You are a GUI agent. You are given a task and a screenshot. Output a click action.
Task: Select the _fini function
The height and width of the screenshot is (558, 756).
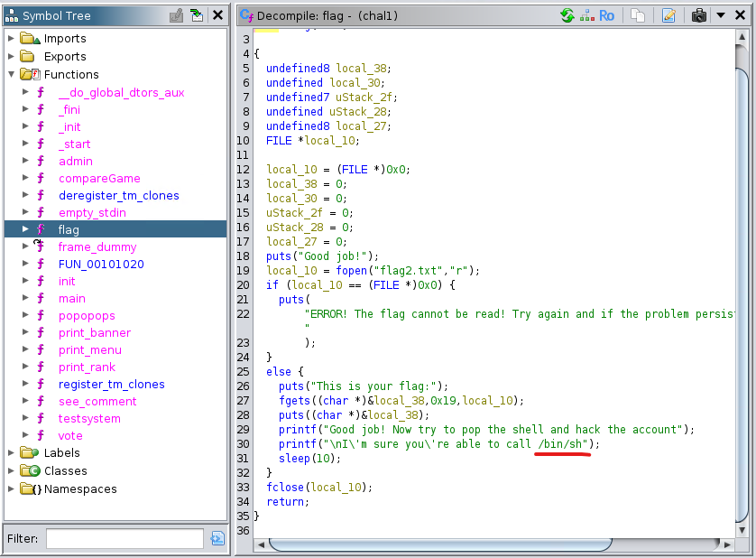point(69,109)
